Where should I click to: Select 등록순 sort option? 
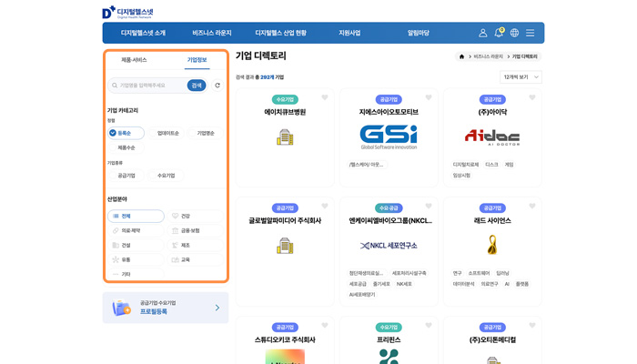(x=126, y=133)
